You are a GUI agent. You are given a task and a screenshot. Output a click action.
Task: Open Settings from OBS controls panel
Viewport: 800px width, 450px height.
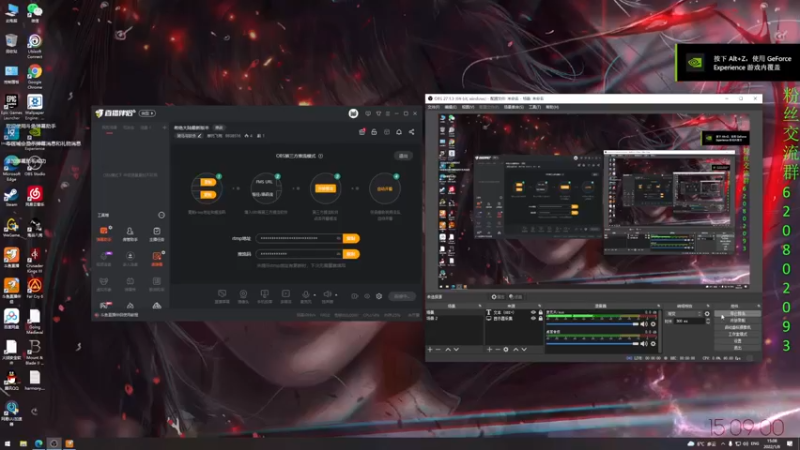[737, 341]
